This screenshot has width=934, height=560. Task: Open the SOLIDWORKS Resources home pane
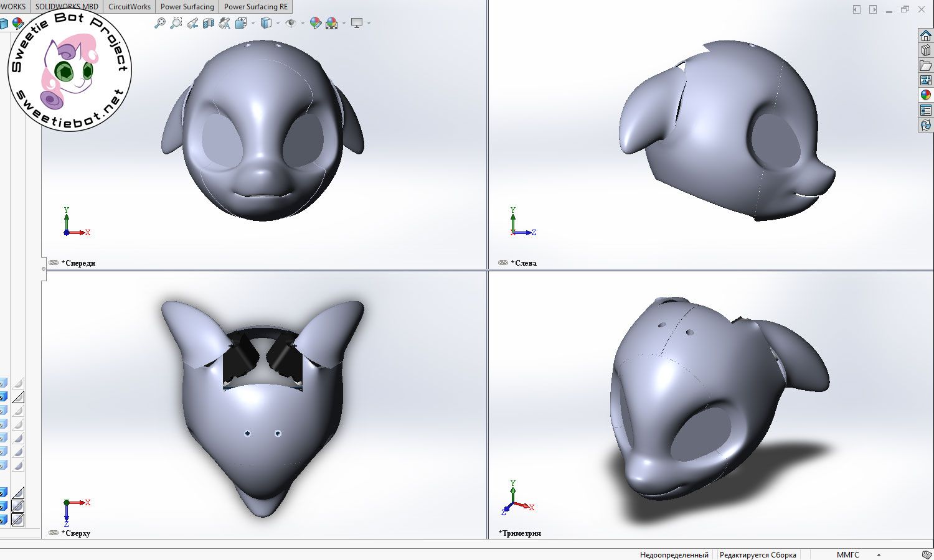pyautogui.click(x=926, y=35)
